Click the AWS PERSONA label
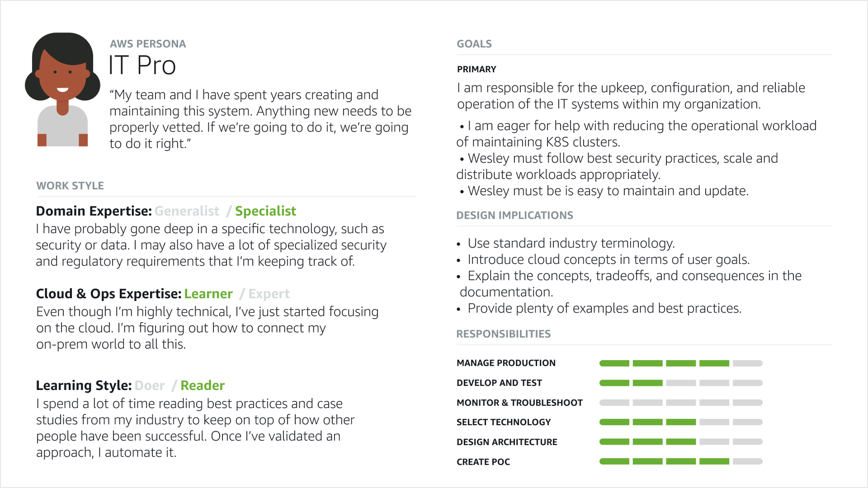Screen dimensions: 868x488 click(148, 44)
